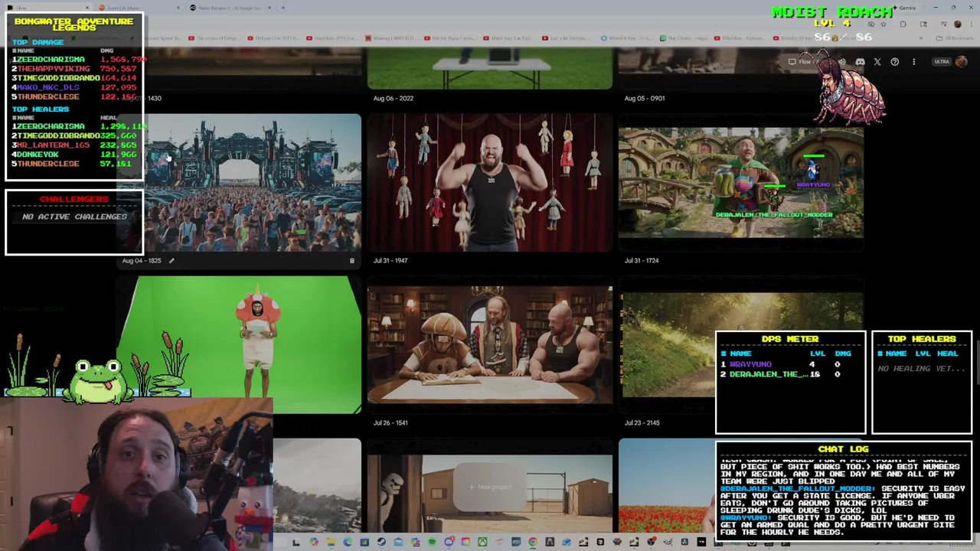Viewport: 980px width, 551px height.
Task: Open the Chrome extensions puzzle icon
Action: tap(903, 24)
